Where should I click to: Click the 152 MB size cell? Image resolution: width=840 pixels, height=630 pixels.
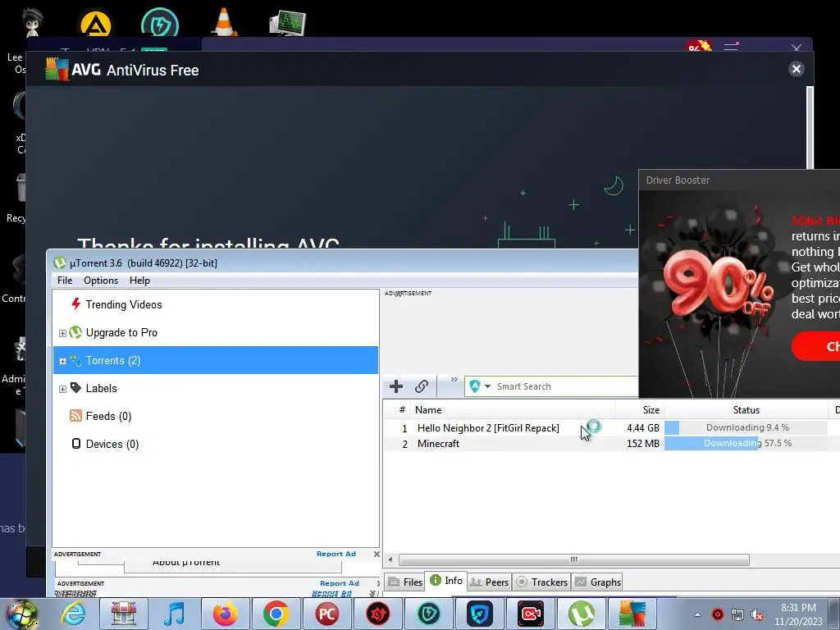[x=643, y=444]
